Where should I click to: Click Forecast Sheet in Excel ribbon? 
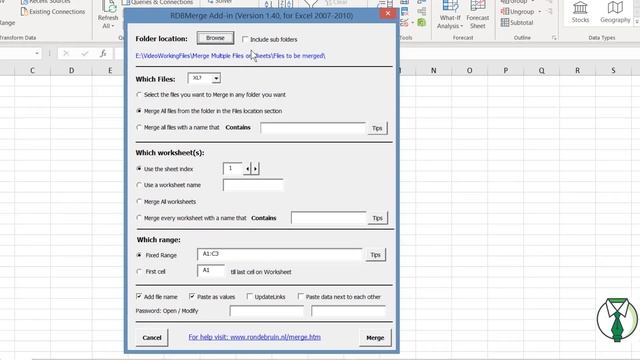click(x=478, y=15)
